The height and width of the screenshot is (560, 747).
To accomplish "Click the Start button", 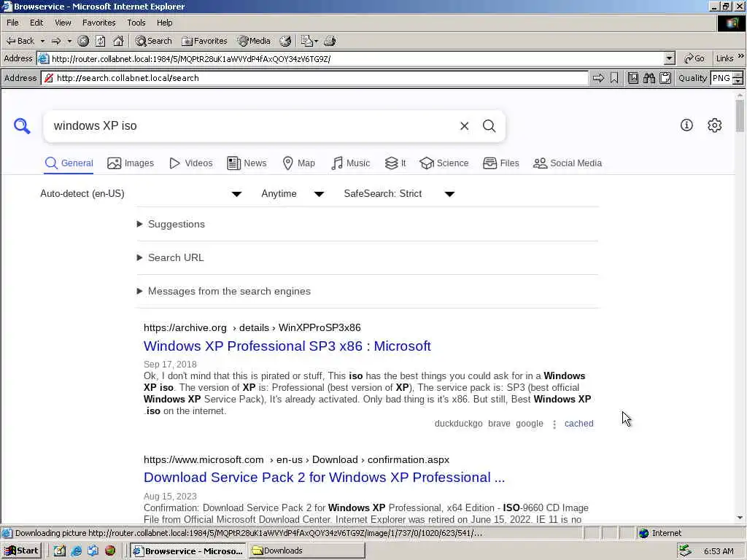I will [22, 551].
